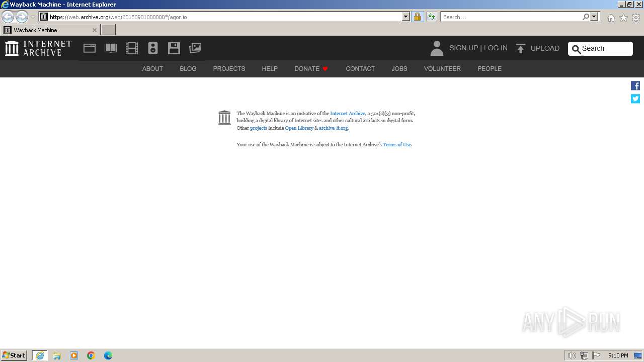Click the URL address field
The image size is (644, 362).
[x=224, y=17]
